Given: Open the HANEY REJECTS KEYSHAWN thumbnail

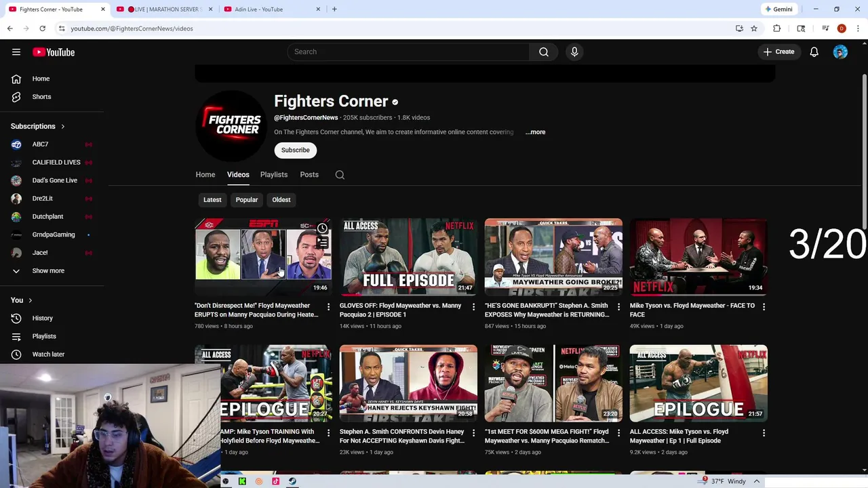Looking at the screenshot, I should pyautogui.click(x=408, y=383).
